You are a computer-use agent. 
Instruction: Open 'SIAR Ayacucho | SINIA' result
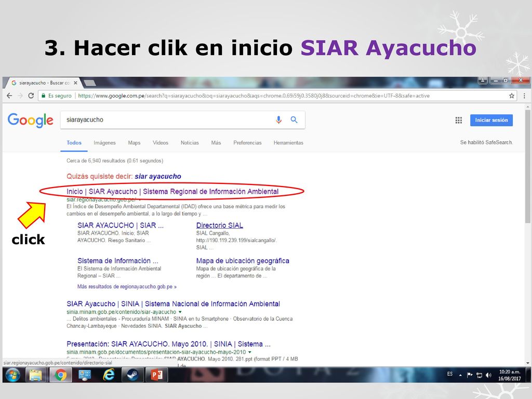tap(173, 303)
